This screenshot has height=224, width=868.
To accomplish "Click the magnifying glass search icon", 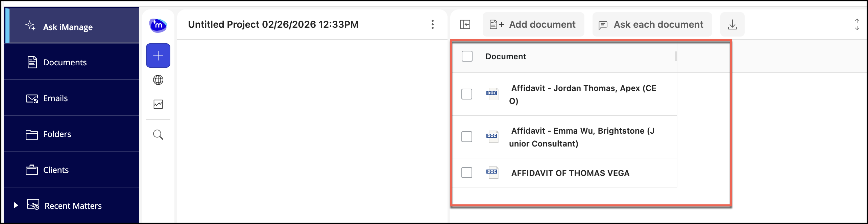I will tap(158, 135).
